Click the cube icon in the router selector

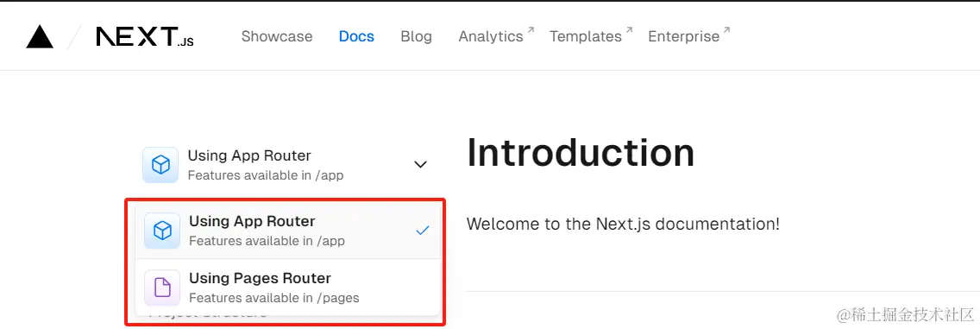(160, 165)
